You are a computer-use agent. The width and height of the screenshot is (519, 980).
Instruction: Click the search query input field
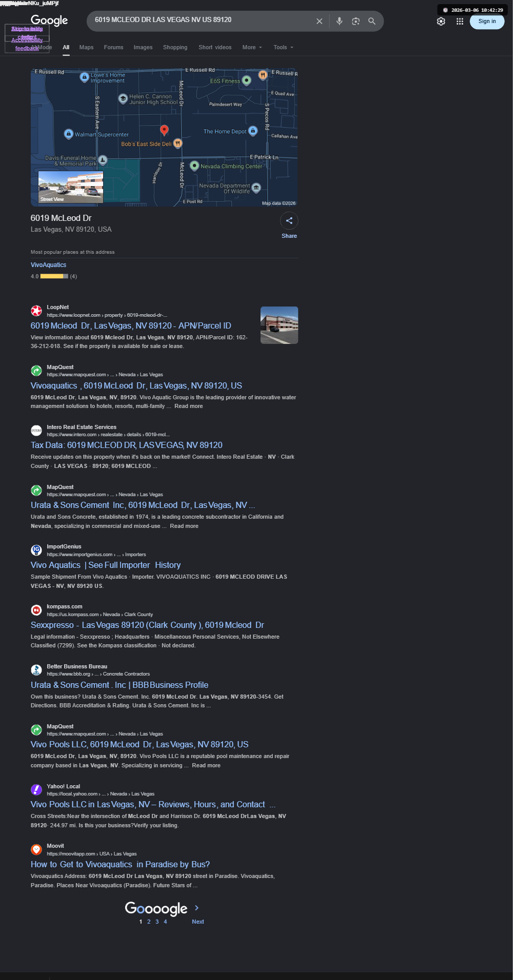coord(203,20)
